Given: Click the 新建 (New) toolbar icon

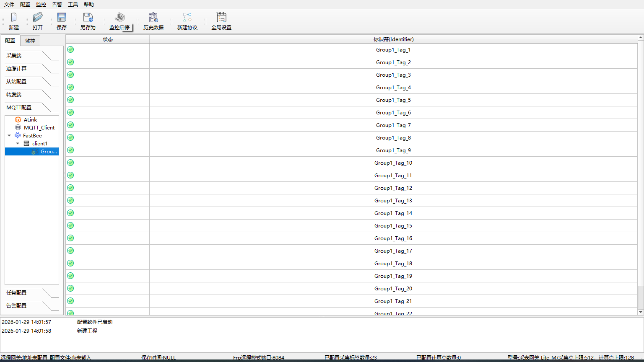Looking at the screenshot, I should click(x=14, y=18).
